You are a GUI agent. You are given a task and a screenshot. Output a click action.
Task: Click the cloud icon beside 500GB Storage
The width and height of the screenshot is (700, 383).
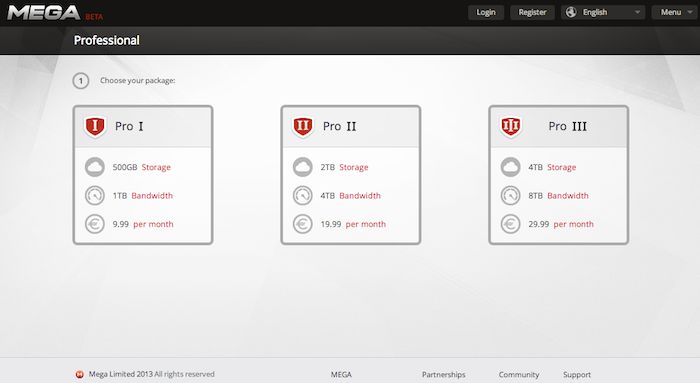tap(95, 167)
